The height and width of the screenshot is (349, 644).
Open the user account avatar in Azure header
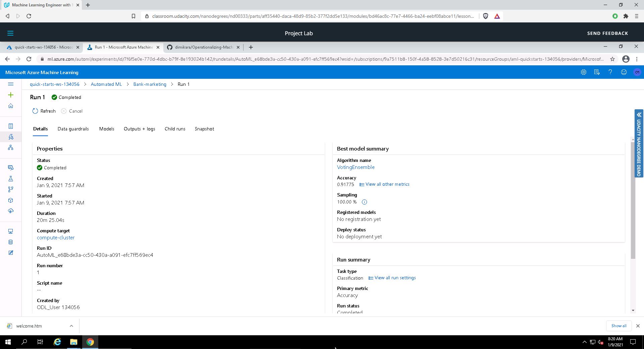(637, 72)
